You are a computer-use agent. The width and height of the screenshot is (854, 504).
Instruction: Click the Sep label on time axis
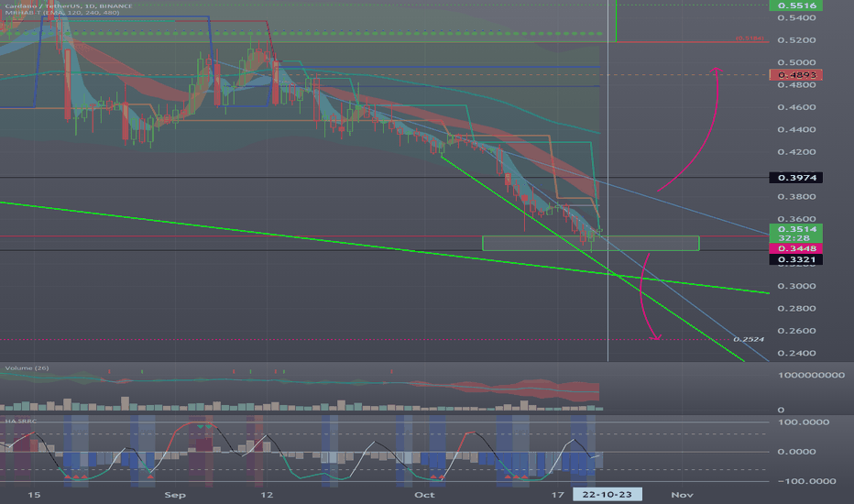(x=175, y=495)
